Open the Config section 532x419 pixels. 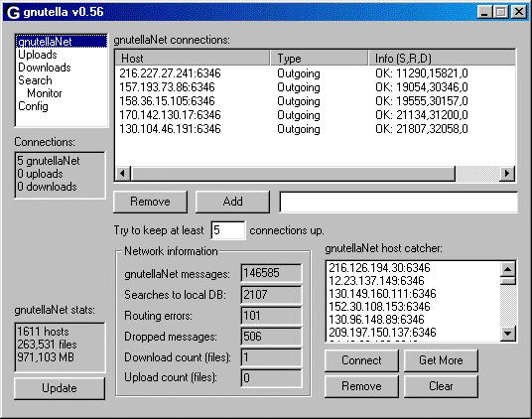pos(33,106)
